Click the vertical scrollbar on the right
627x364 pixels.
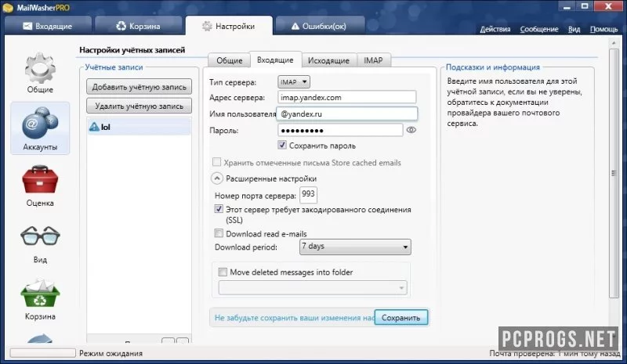click(614, 174)
